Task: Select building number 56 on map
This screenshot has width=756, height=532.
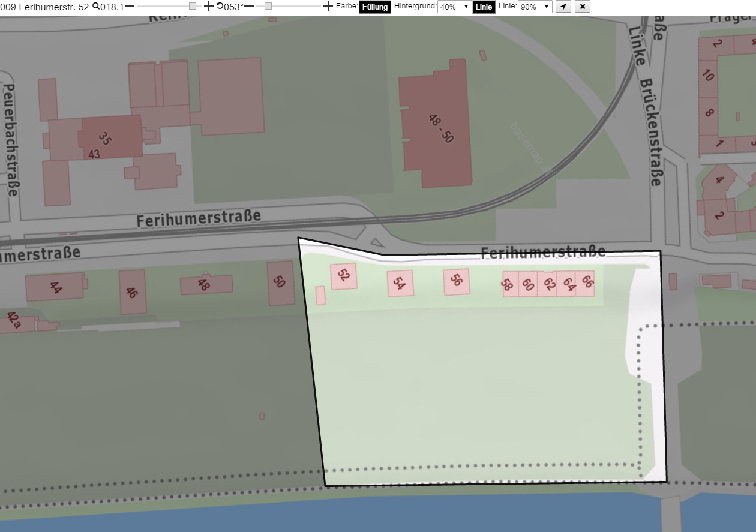Action: coord(457,282)
